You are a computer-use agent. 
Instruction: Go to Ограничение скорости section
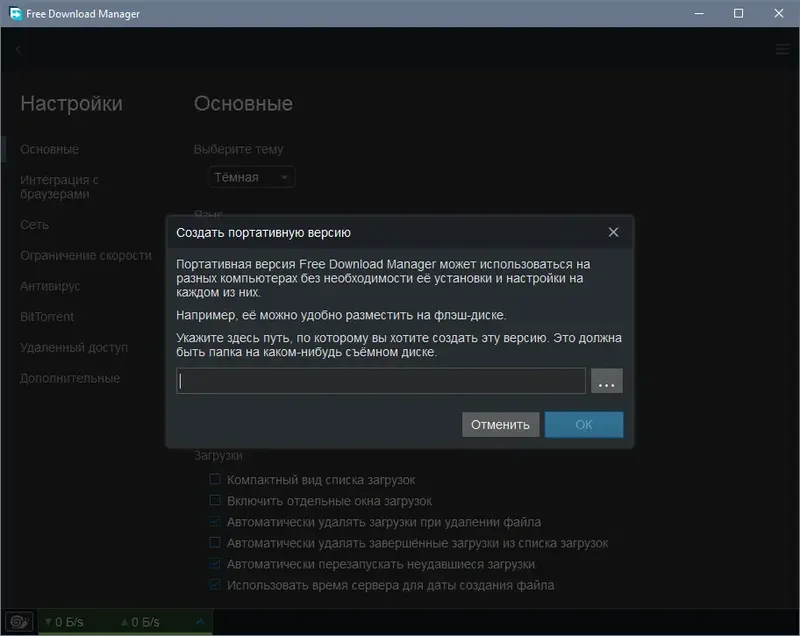point(86,256)
